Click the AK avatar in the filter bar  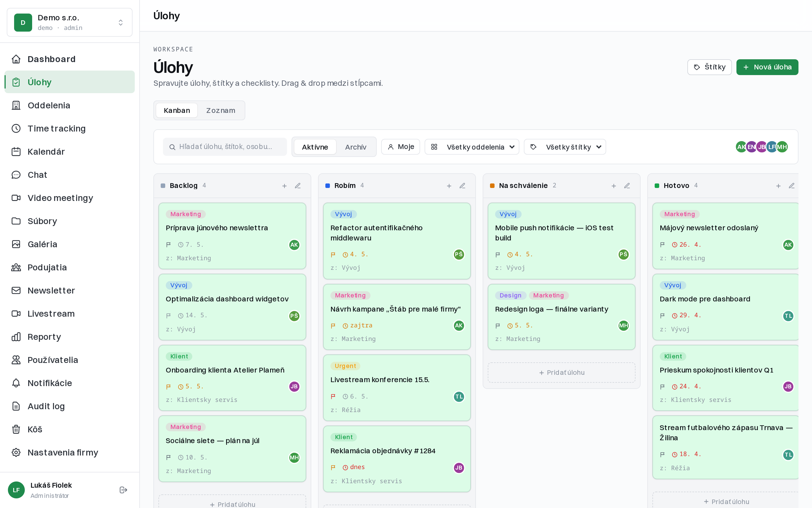pos(741,147)
